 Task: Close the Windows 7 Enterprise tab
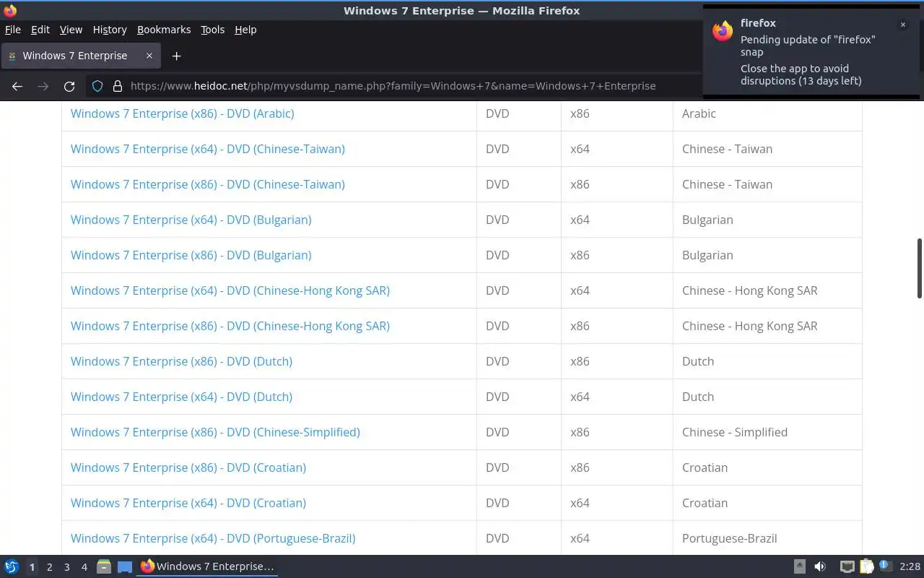(149, 56)
